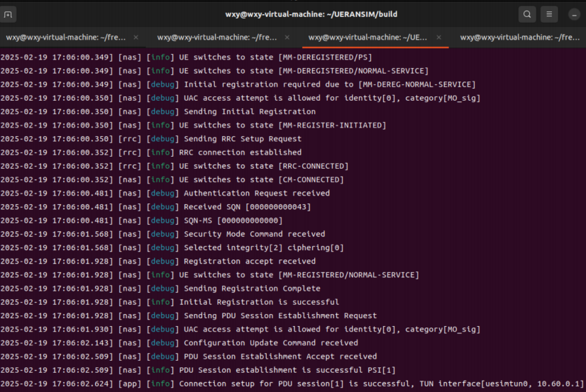Click 'PDU Session Establishment Accept received' line
586x392 pixels.
coord(280,357)
